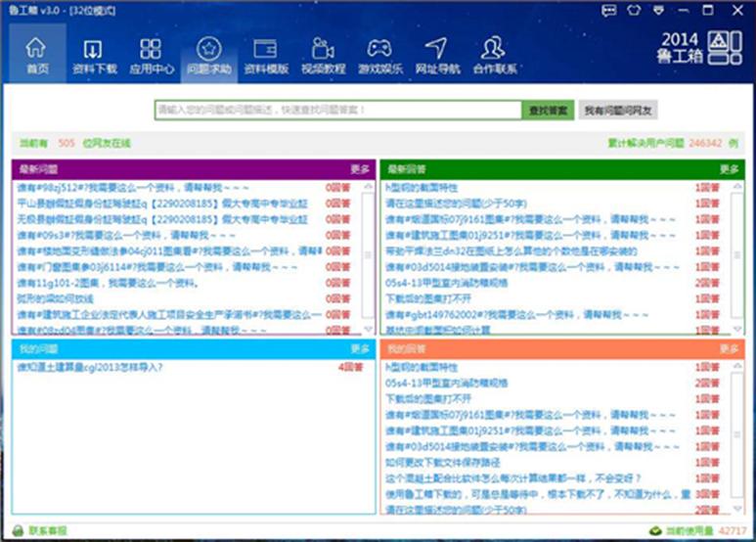Open the 11g101-2图集 question in 最新问题
This screenshot has width=756, height=542.
pyautogui.click(x=108, y=283)
